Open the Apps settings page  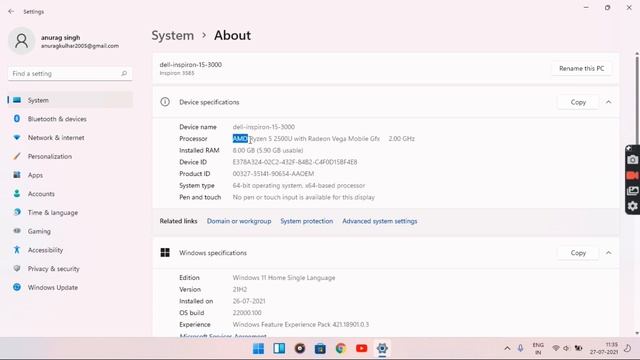pyautogui.click(x=70, y=175)
